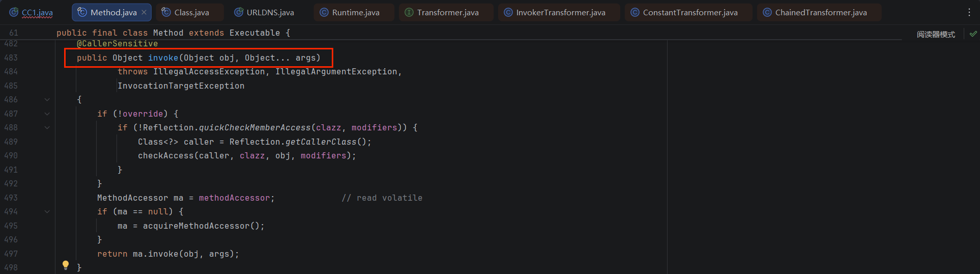
Task: Click the URLDNS.java file icon
Action: pyautogui.click(x=238, y=12)
